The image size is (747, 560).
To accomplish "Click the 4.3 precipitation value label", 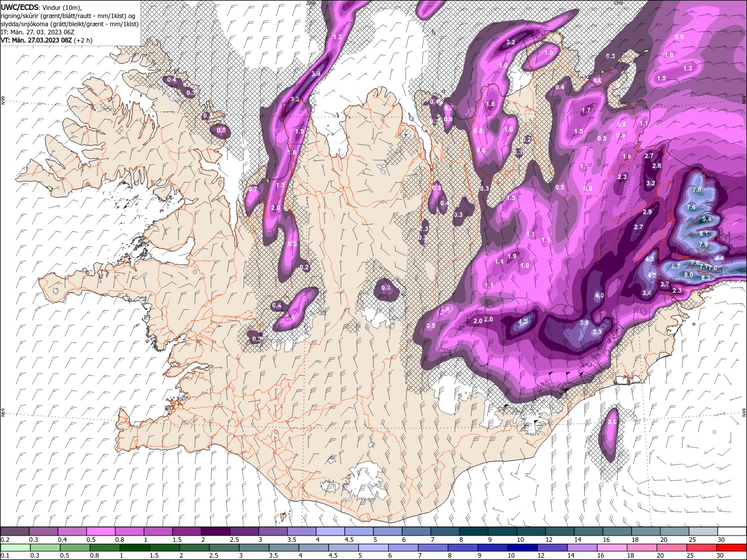I will click(x=650, y=259).
